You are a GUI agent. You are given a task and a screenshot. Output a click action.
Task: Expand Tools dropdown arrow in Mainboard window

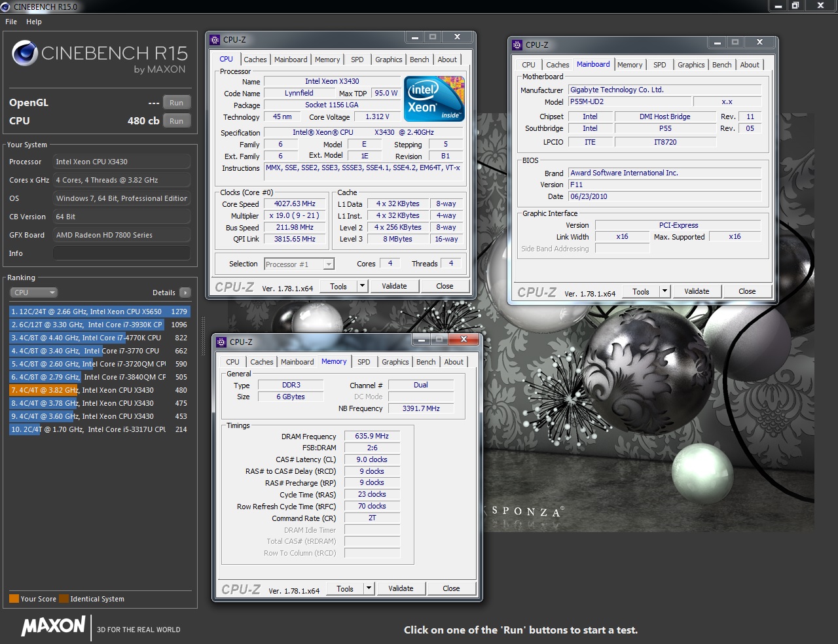point(665,292)
